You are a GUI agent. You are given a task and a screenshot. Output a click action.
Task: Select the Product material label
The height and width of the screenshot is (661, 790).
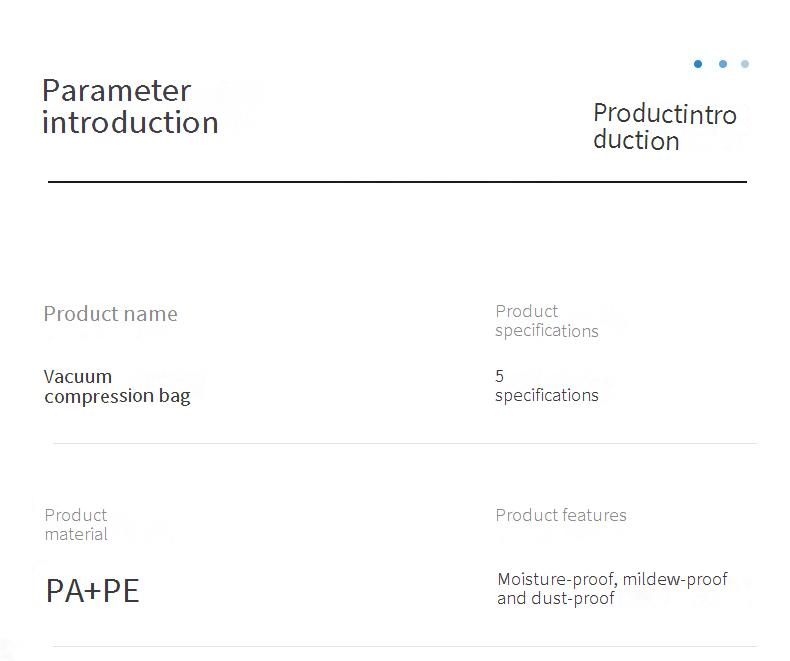(76, 524)
